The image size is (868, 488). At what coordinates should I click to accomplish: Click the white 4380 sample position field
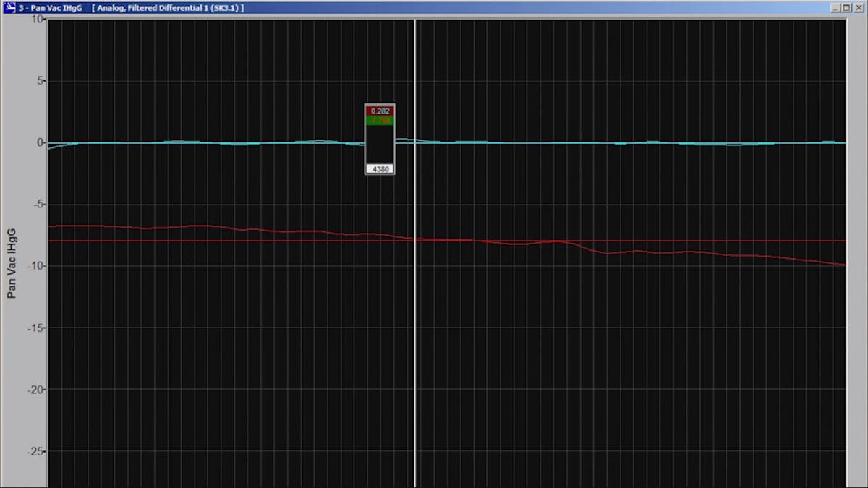[380, 168]
